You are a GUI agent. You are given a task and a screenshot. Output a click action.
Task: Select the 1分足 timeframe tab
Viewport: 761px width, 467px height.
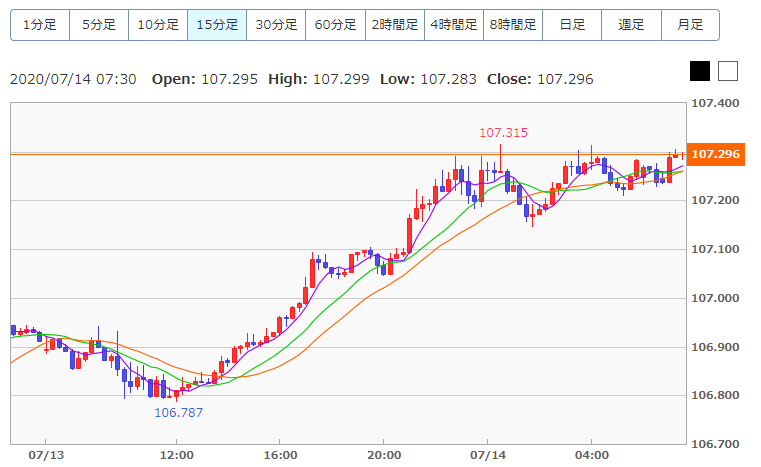(40, 25)
